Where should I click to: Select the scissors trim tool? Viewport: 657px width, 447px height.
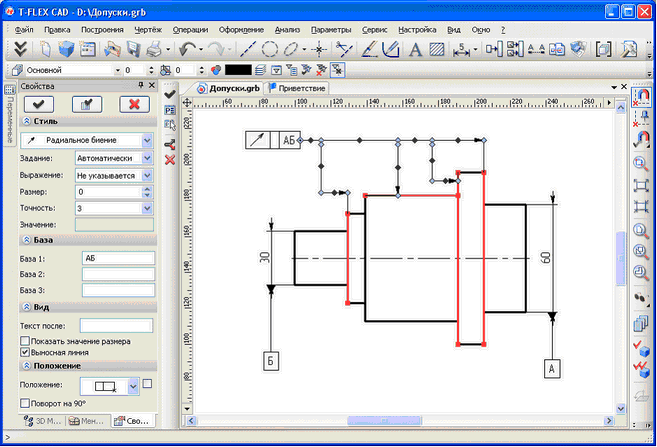[344, 49]
